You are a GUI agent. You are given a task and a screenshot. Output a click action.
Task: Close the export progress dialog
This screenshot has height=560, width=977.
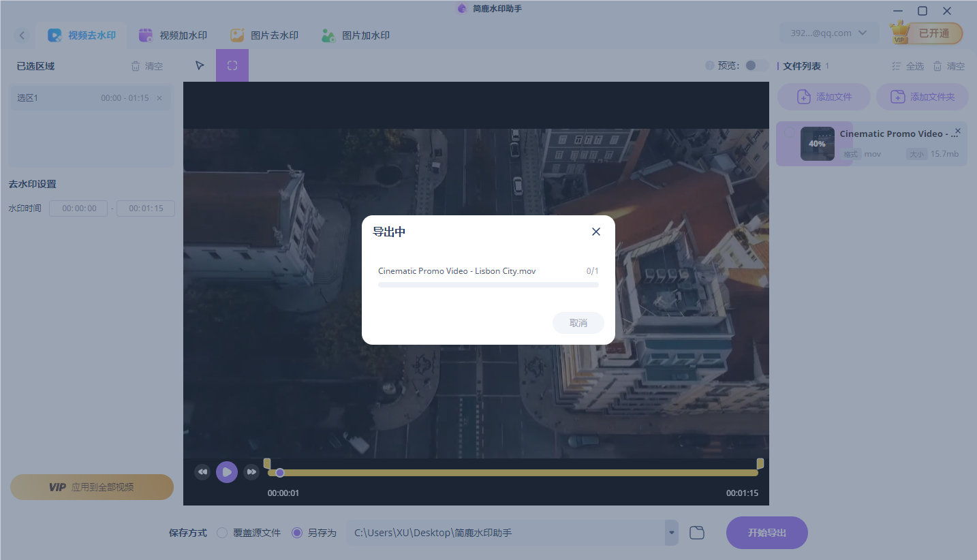click(x=596, y=232)
